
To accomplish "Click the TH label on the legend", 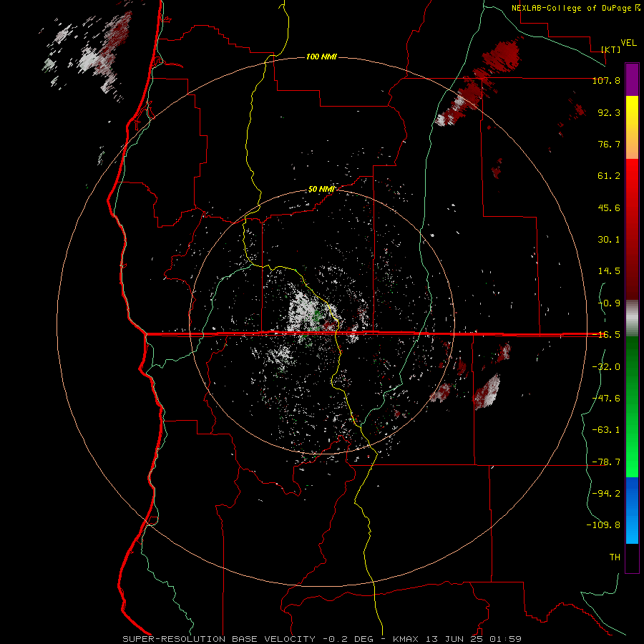I will tap(615, 557).
